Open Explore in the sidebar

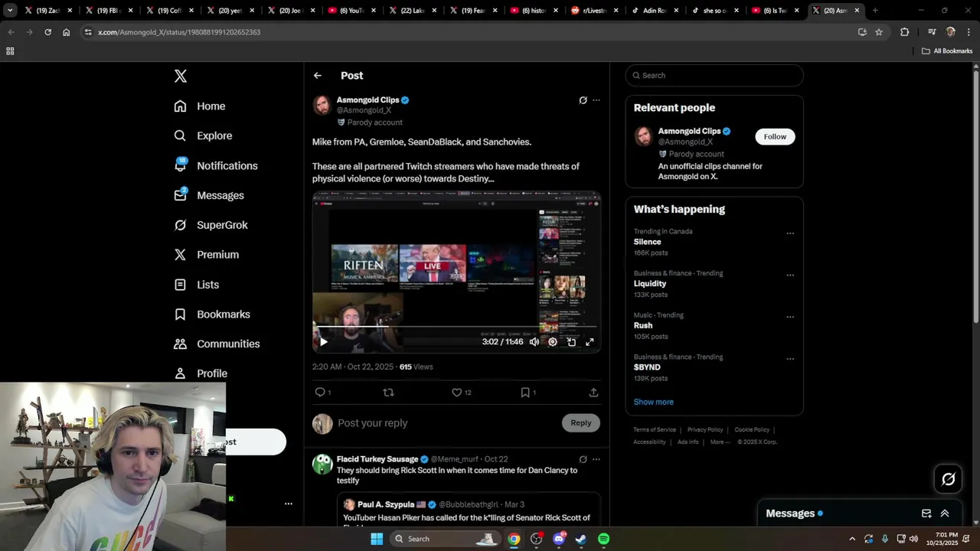tap(203, 135)
